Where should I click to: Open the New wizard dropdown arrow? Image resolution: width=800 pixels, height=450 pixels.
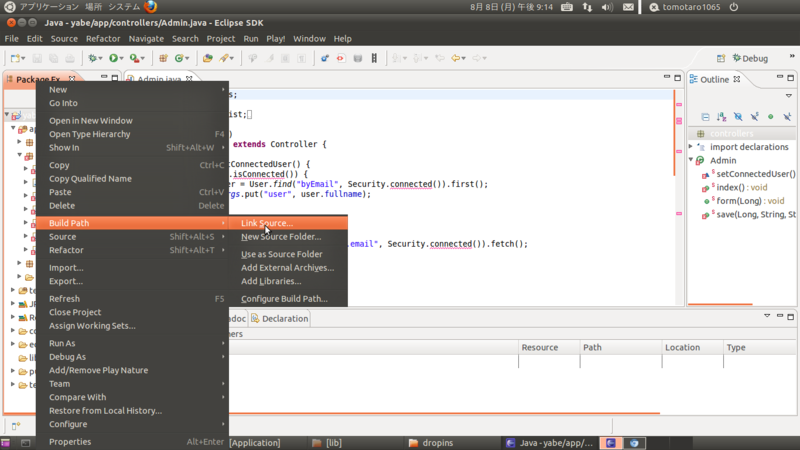[x=23, y=59]
